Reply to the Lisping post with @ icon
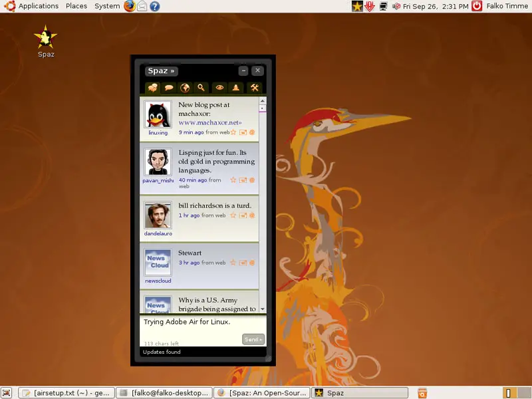532x399 pixels. 252,180
